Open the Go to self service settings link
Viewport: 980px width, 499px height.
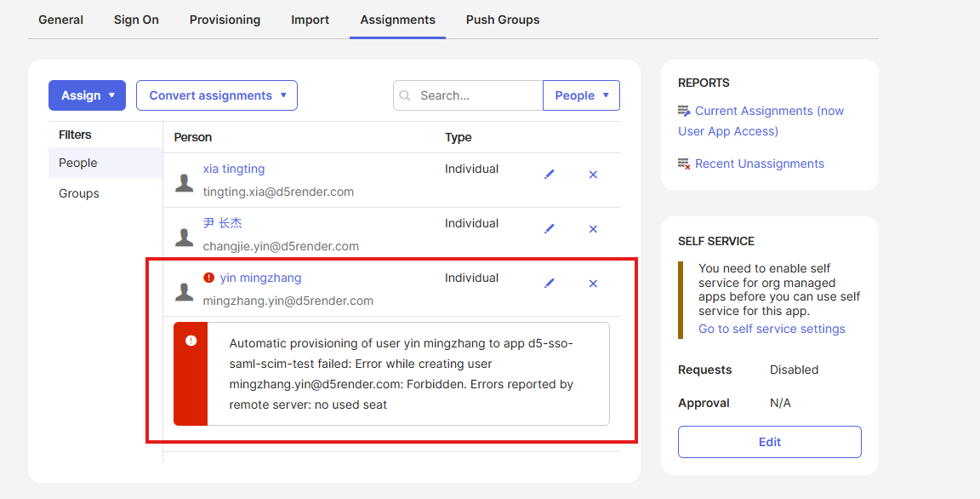click(772, 329)
